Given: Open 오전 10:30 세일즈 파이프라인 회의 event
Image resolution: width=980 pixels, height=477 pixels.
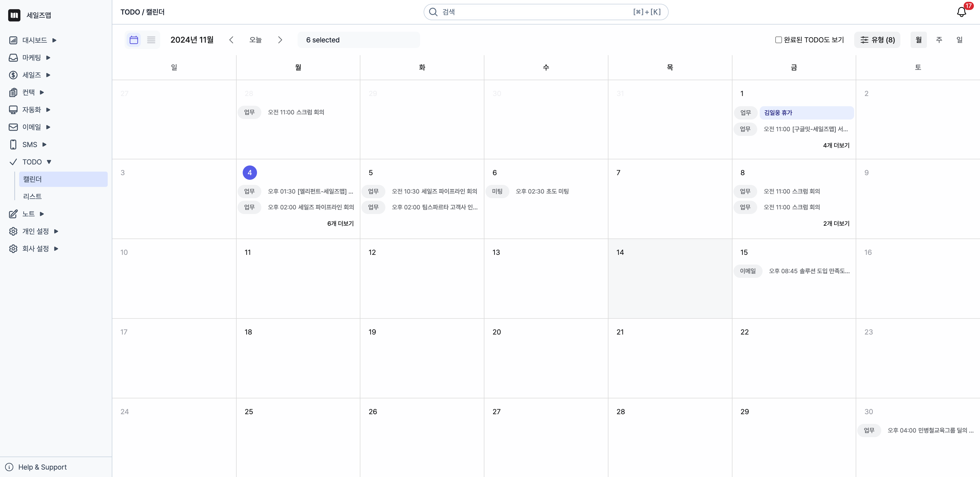Looking at the screenshot, I should [x=434, y=192].
